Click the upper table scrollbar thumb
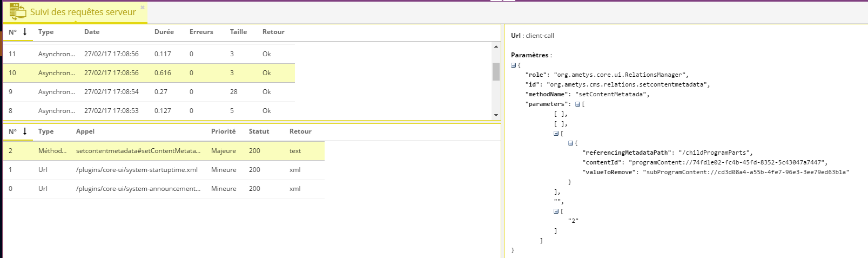The height and width of the screenshot is (258, 868). point(496,71)
